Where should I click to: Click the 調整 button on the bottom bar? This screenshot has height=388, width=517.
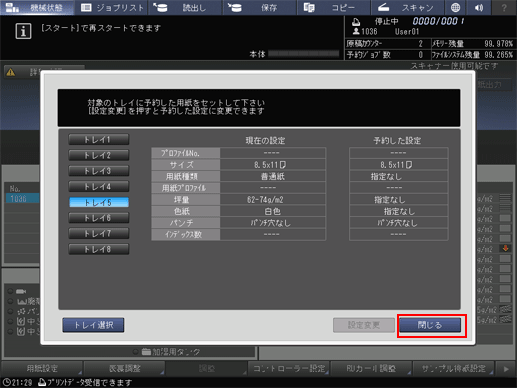click(x=207, y=368)
